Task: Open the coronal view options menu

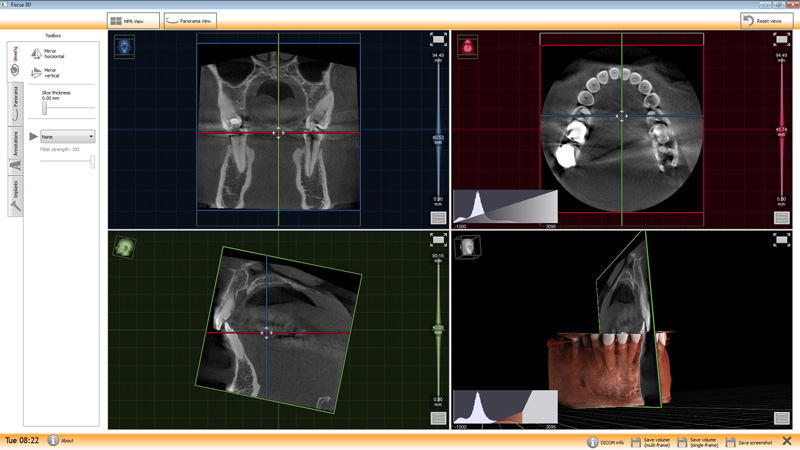Action: [x=438, y=217]
